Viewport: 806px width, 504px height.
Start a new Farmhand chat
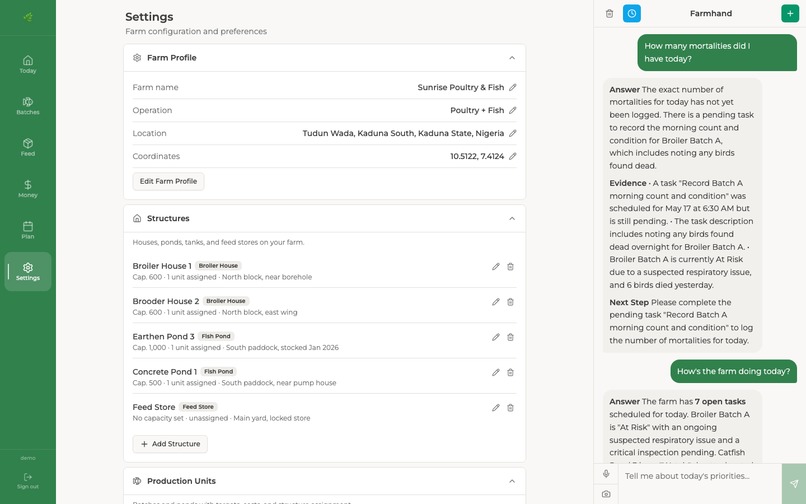pos(790,13)
